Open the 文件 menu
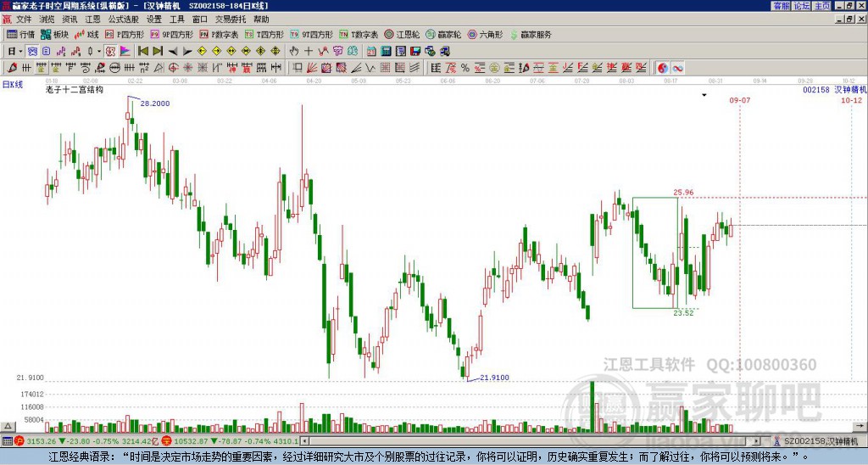Viewport: 868px width, 465px height. click(23, 20)
